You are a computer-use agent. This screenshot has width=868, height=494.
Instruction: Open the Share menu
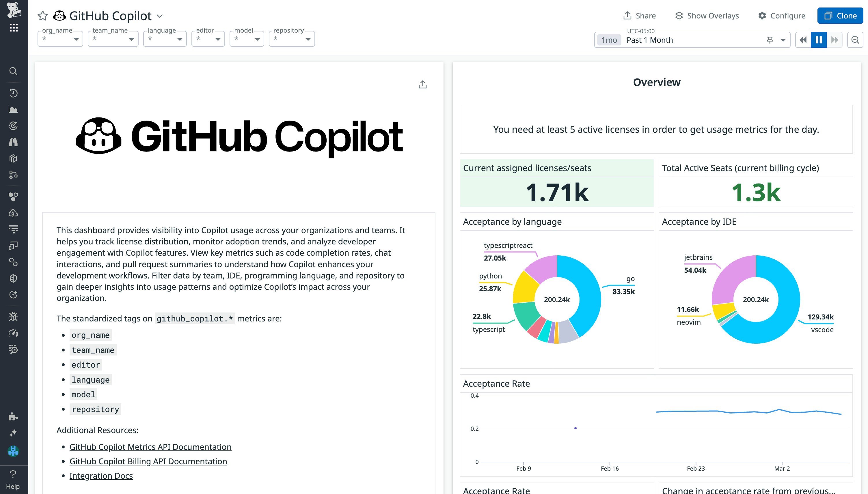640,15
